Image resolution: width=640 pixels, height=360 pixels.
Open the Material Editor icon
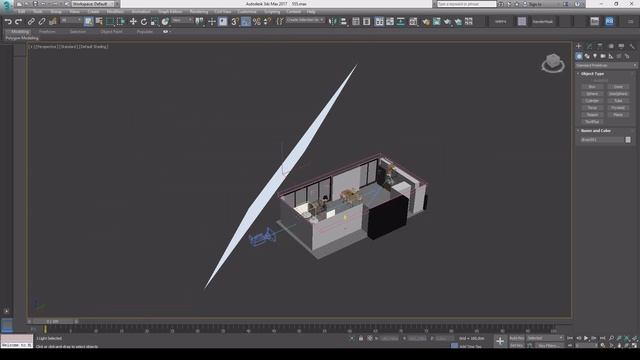[x=413, y=22]
